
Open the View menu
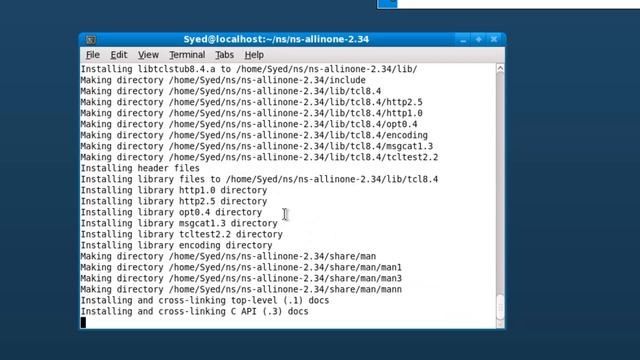click(x=148, y=55)
